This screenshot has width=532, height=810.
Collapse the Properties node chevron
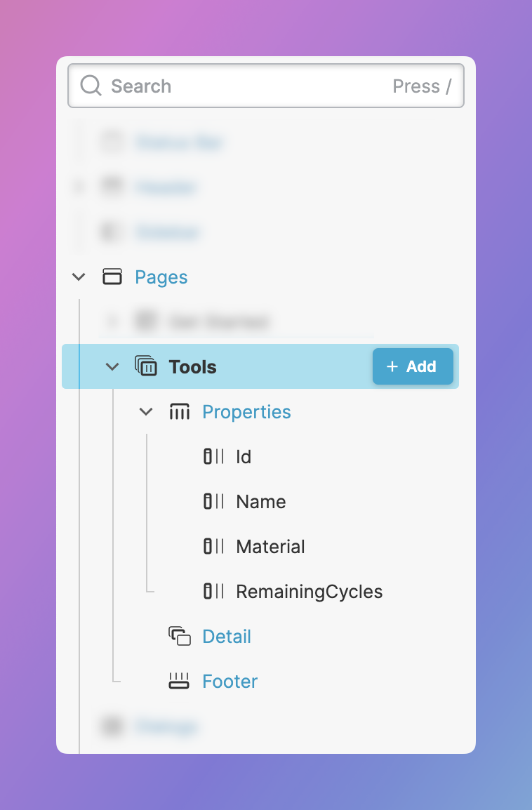(x=146, y=412)
